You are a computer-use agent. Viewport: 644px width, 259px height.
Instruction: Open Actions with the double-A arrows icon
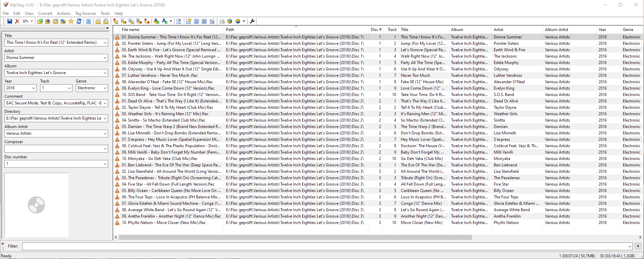pyautogui.click(x=156, y=21)
